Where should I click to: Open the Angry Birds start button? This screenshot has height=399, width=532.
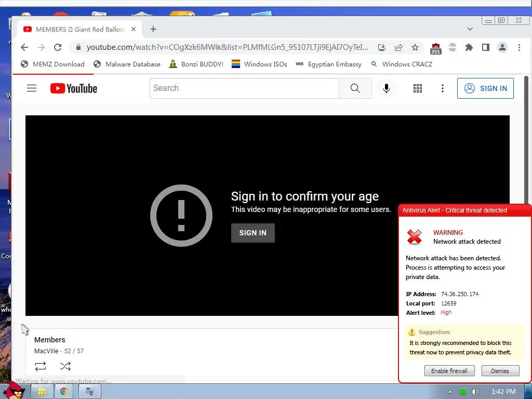click(15, 391)
